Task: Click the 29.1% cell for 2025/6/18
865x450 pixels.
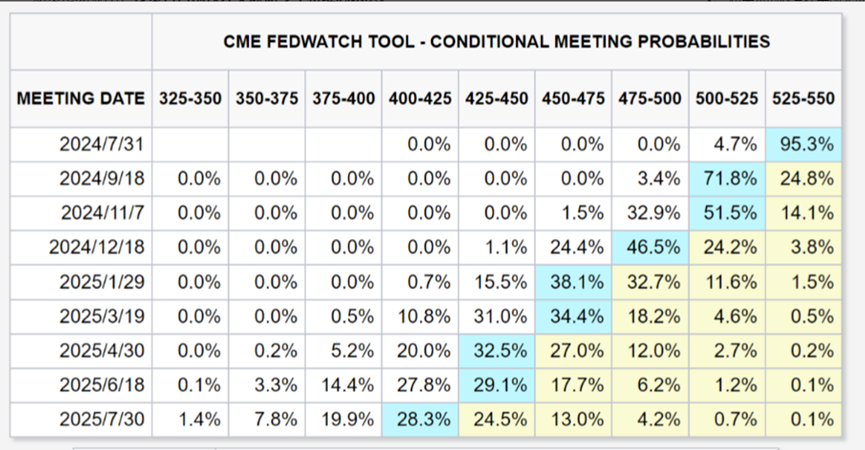Action: 497,385
